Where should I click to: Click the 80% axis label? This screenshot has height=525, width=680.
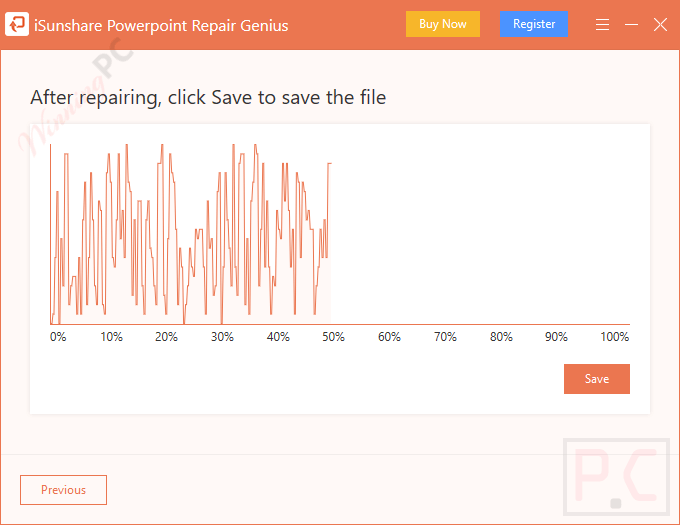click(x=501, y=337)
